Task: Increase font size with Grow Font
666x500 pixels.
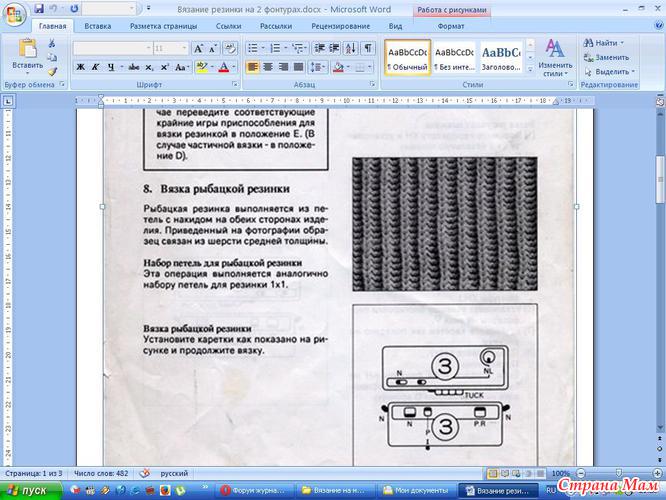Action: coord(198,48)
